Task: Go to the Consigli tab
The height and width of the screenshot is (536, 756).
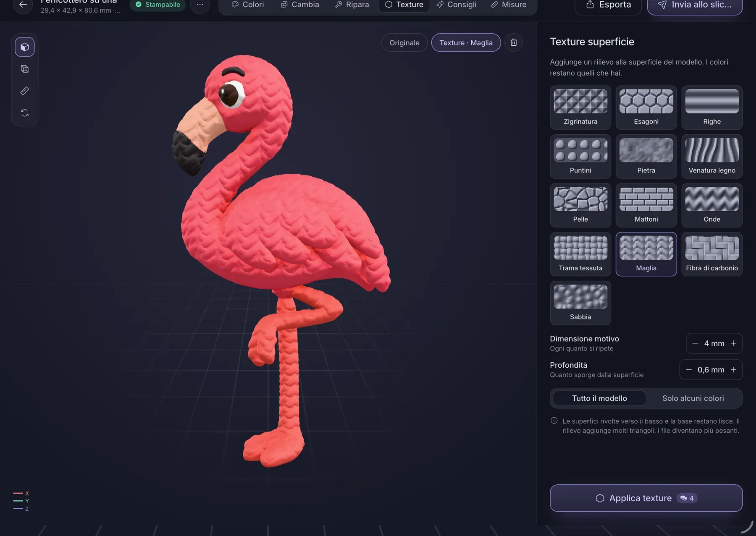Action: (457, 5)
